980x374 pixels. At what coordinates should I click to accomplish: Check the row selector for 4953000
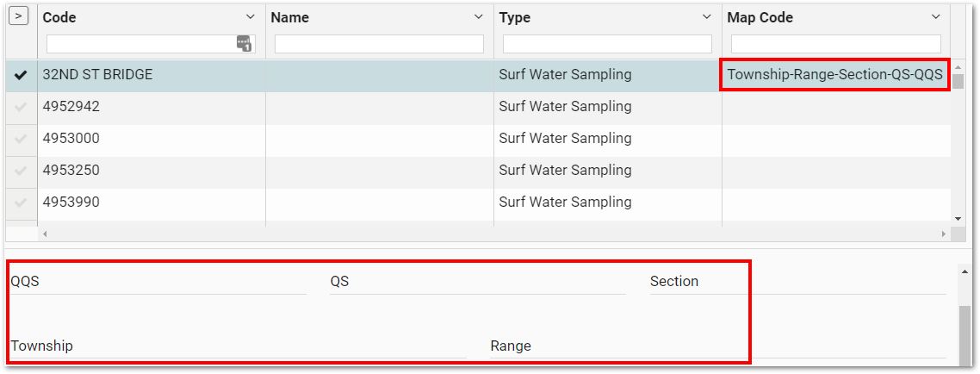(x=22, y=139)
